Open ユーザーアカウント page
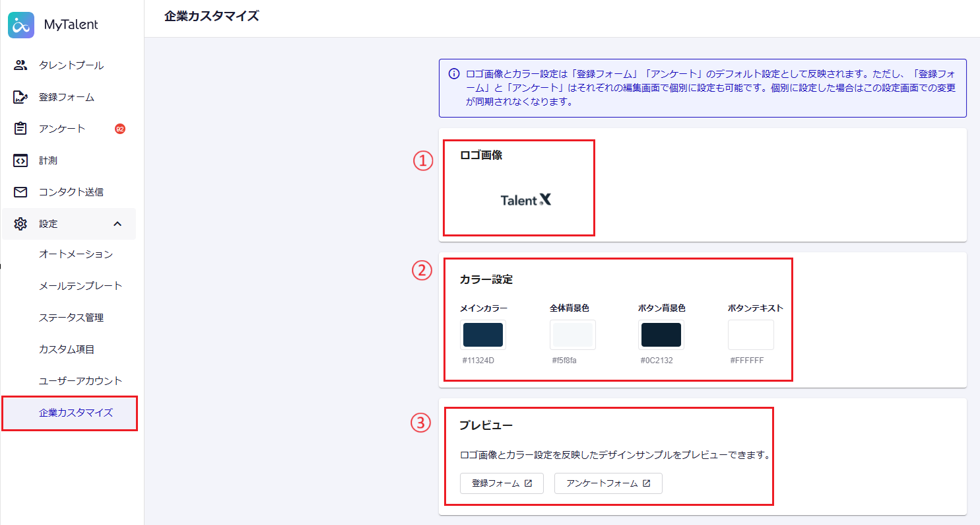 pos(81,381)
